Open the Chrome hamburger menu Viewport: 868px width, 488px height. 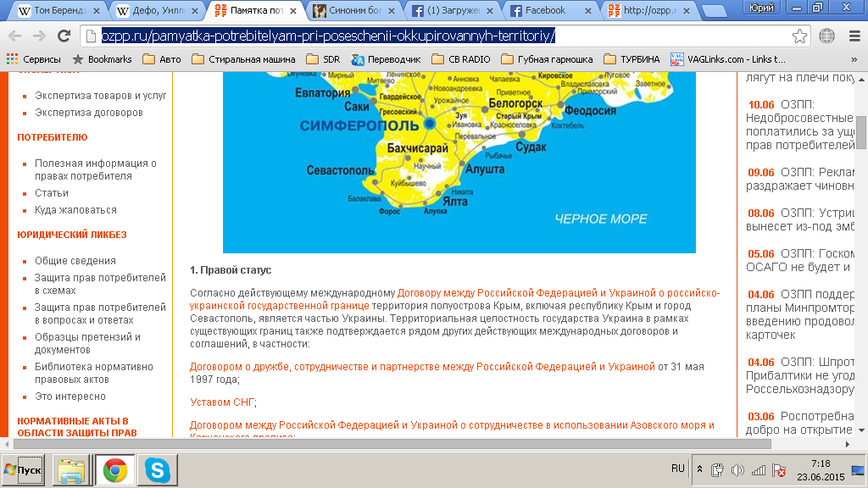[854, 36]
